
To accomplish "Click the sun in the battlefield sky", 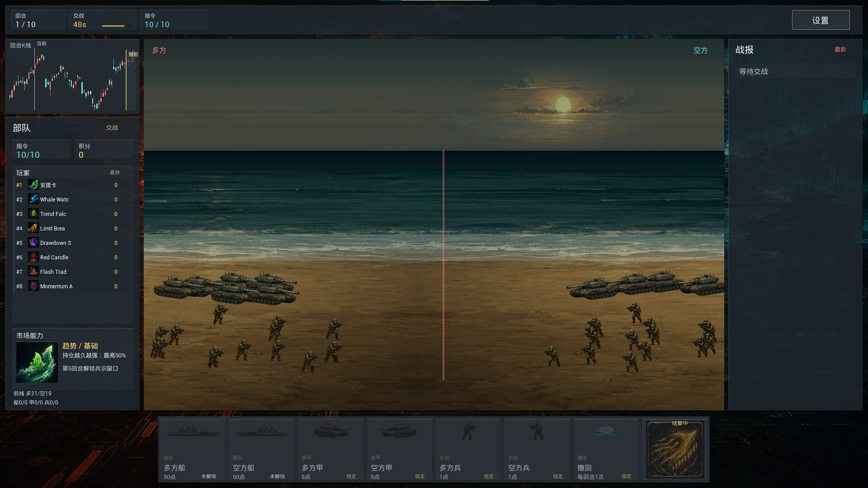I will click(x=563, y=104).
